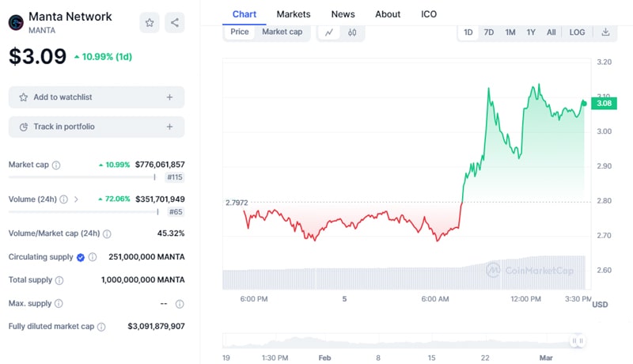Click the $776,061,857 market cap value
Viewport: 633px width, 364px height.
(x=160, y=165)
